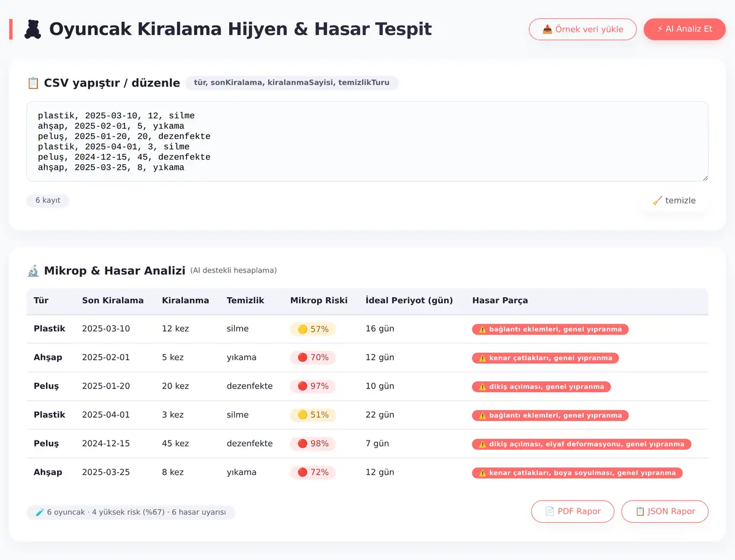Click the 22 gün ideal period cell
This screenshot has height=560, width=735.
pos(380,415)
